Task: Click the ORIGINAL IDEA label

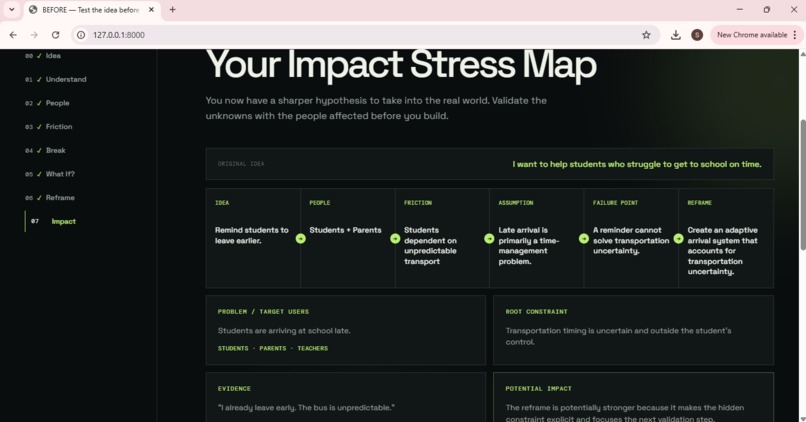Action: pos(241,164)
